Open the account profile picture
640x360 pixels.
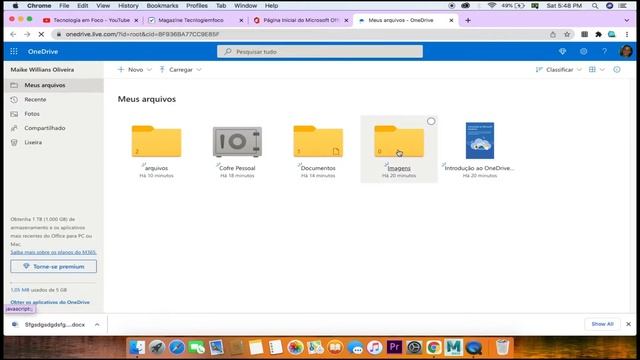click(x=626, y=51)
